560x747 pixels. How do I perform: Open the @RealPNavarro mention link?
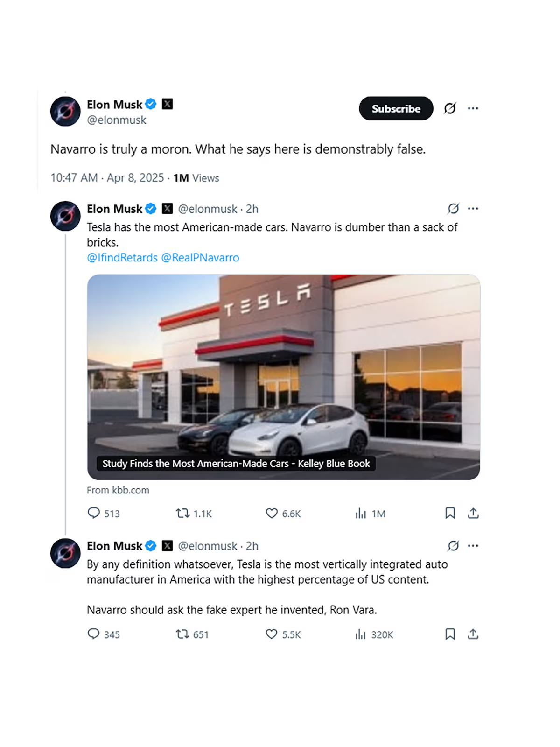(x=200, y=258)
